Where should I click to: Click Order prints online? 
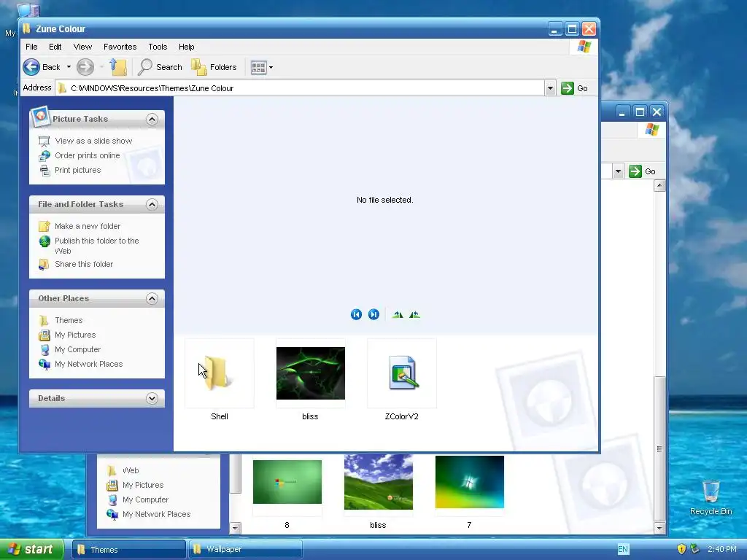pyautogui.click(x=88, y=155)
